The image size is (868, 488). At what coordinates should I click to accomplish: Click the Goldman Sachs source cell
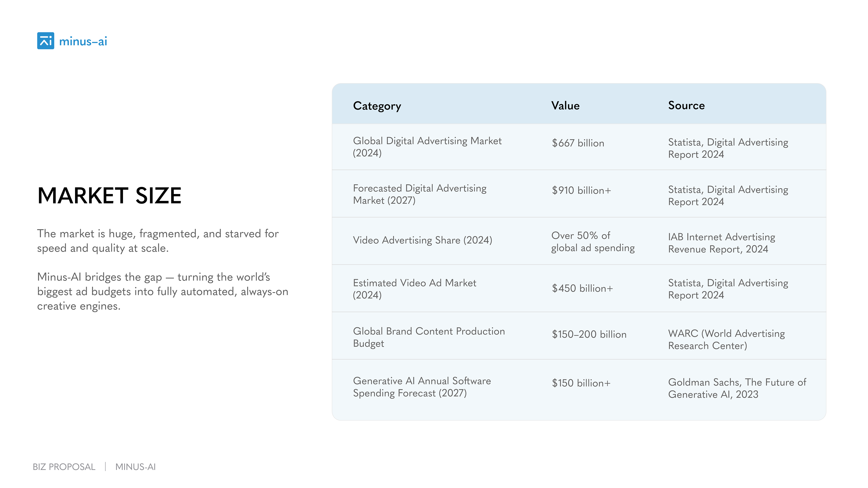pyautogui.click(x=737, y=388)
